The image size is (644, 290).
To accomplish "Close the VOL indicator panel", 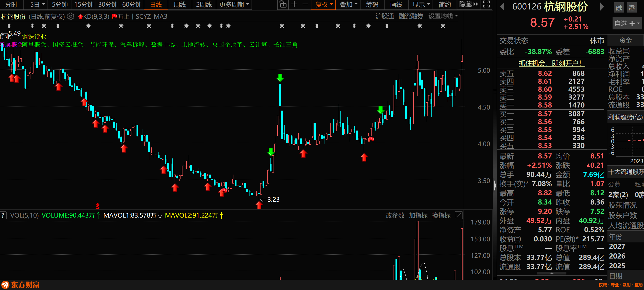I will pyautogui.click(x=459, y=216).
